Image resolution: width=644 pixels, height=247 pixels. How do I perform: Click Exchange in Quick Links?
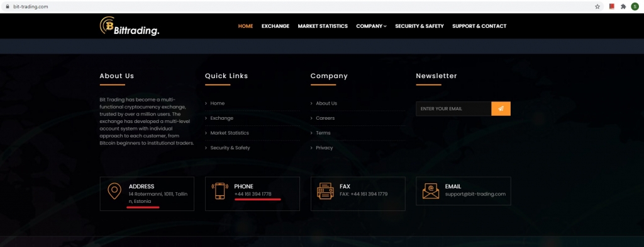point(222,118)
